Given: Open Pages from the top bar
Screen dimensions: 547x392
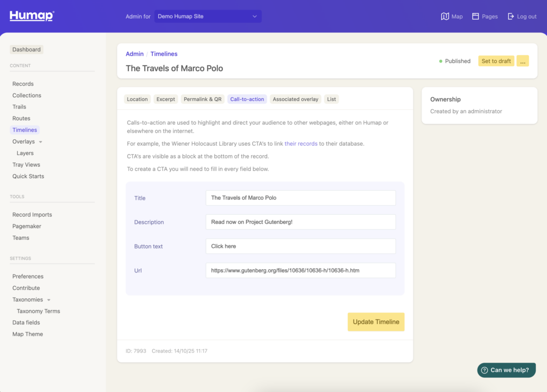Looking at the screenshot, I should [475, 17].
